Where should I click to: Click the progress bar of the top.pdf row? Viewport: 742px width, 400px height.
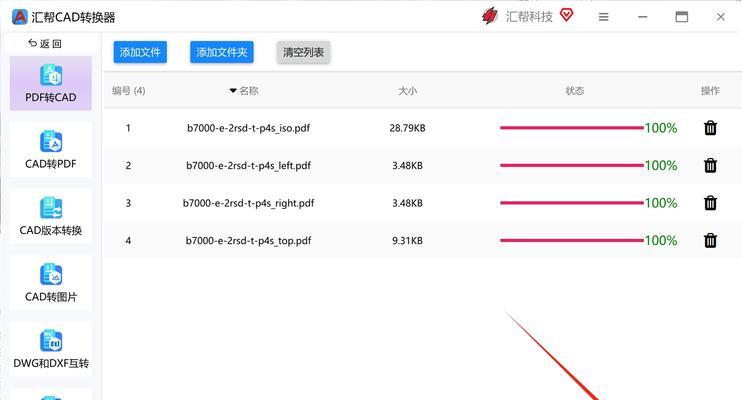point(572,240)
